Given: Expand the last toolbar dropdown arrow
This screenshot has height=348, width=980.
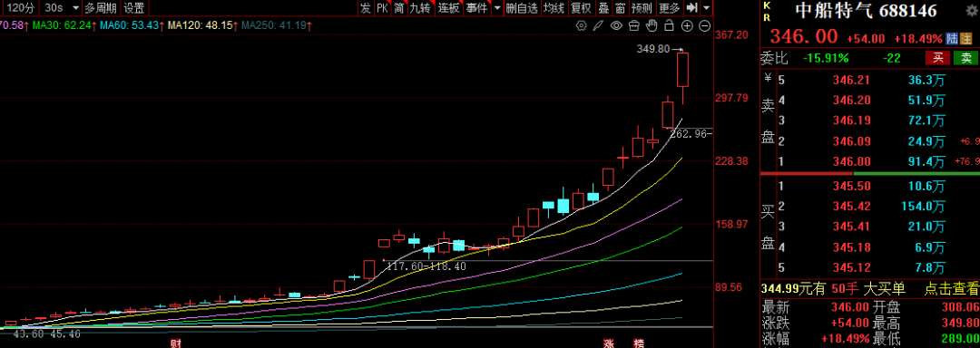Looking at the screenshot, I should pos(707,8).
